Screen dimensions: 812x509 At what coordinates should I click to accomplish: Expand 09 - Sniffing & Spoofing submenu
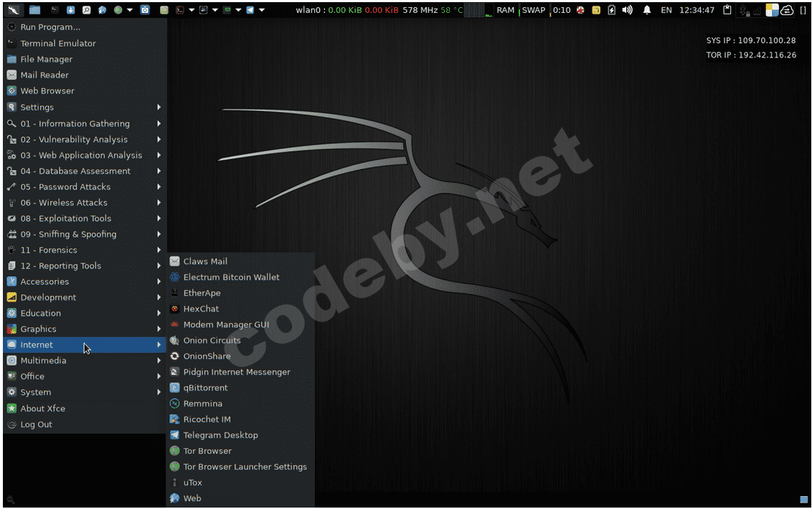coord(85,234)
